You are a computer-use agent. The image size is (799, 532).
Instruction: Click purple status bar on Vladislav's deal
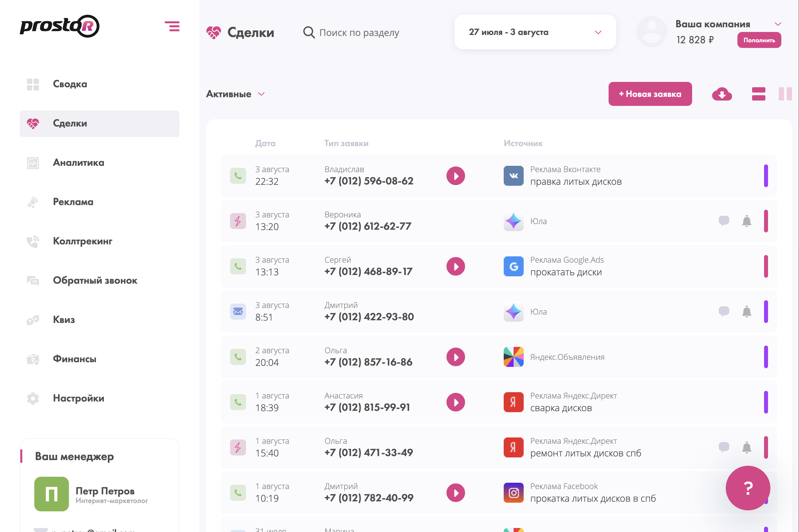(x=766, y=176)
